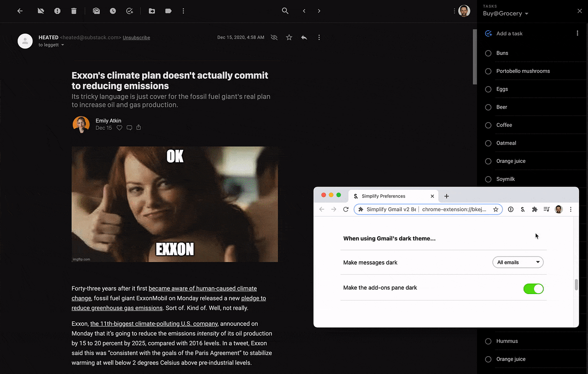Viewport: 588px width, 374px height.
Task: Open a new Chrome tab with plus button
Action: tap(447, 196)
